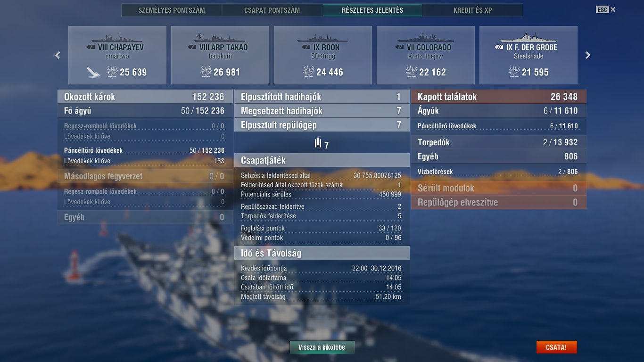
Task: Click the F. der Große ship silhouette
Action: point(528,38)
